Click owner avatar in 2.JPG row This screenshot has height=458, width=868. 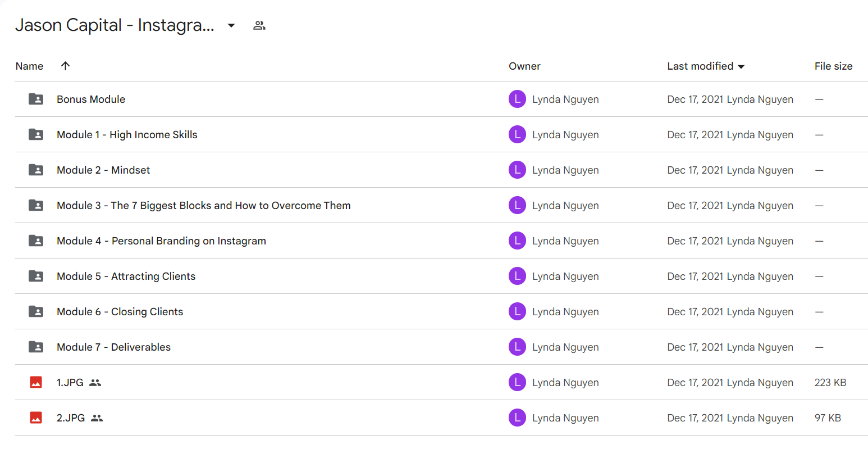(517, 418)
